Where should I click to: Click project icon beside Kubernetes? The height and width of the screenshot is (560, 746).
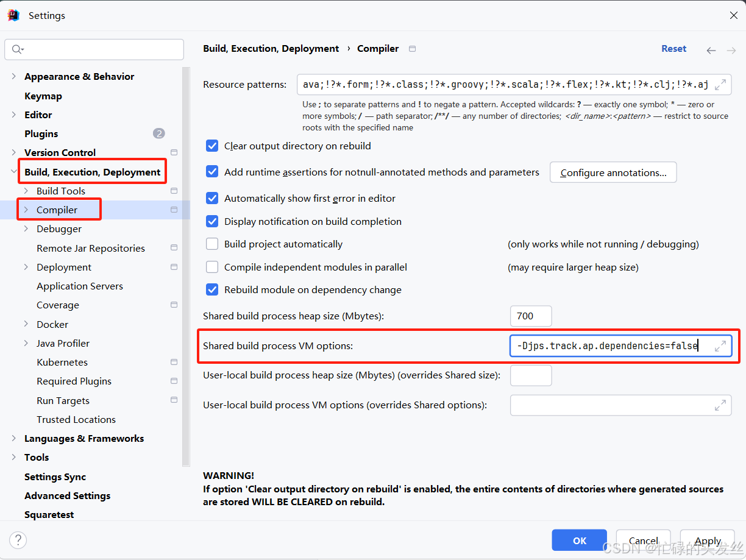(x=174, y=362)
